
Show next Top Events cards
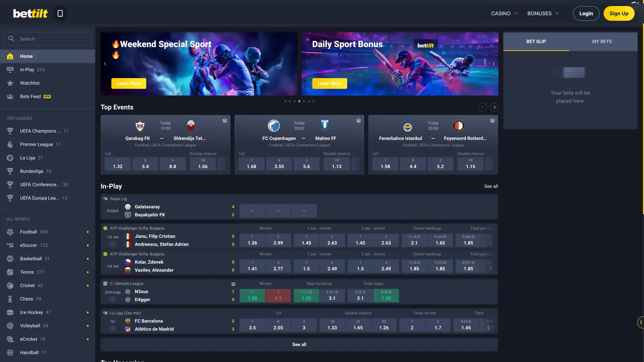494,107
